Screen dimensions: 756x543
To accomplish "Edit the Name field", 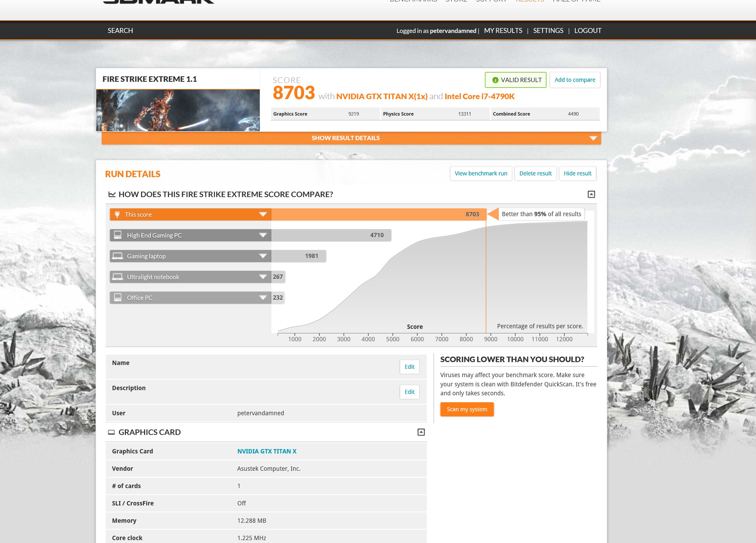I will pyautogui.click(x=409, y=367).
